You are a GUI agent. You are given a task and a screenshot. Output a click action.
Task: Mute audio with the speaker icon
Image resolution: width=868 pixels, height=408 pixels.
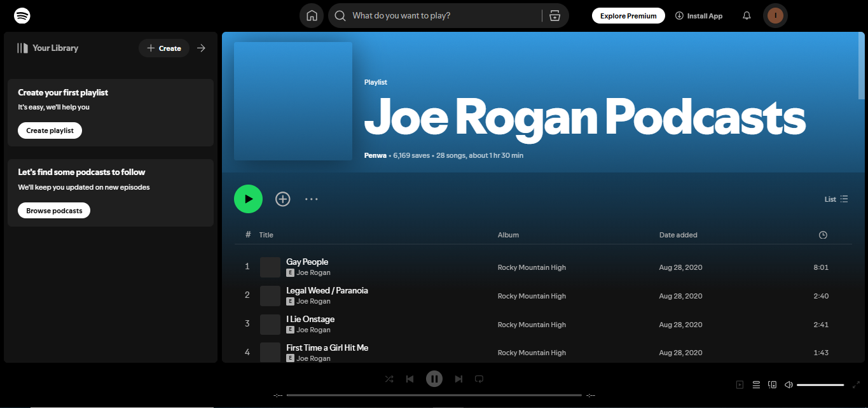pyautogui.click(x=789, y=384)
